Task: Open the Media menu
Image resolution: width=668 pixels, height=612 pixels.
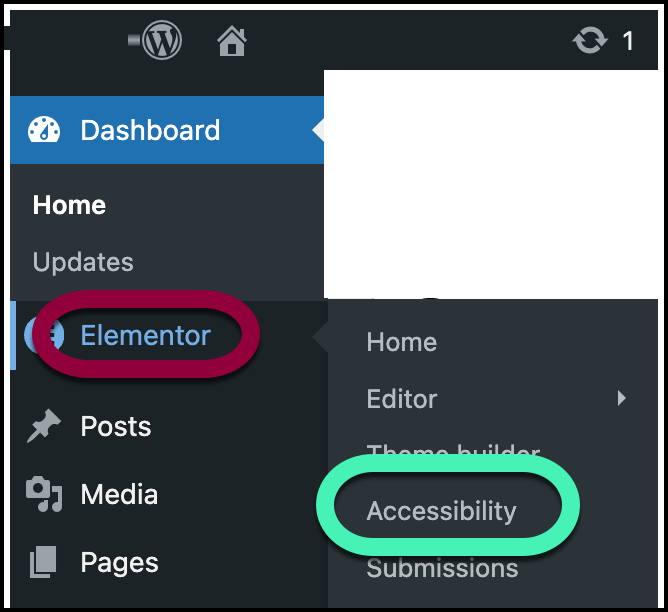Action: tap(119, 495)
